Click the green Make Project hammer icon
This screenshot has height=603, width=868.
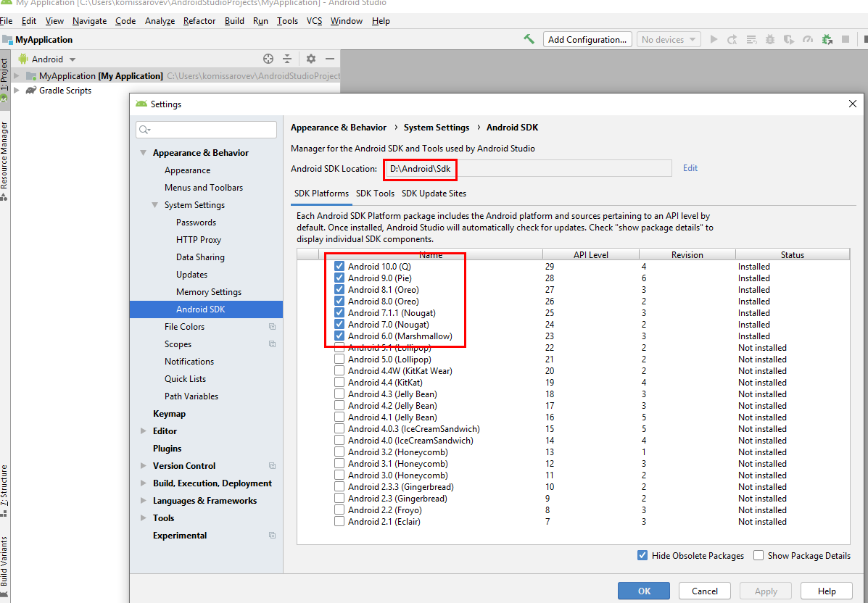[529, 39]
